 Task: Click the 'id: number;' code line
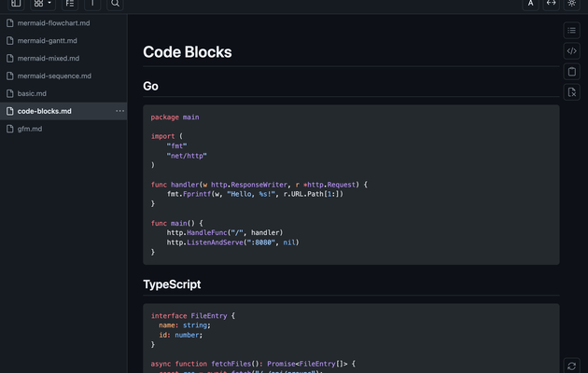coord(181,335)
